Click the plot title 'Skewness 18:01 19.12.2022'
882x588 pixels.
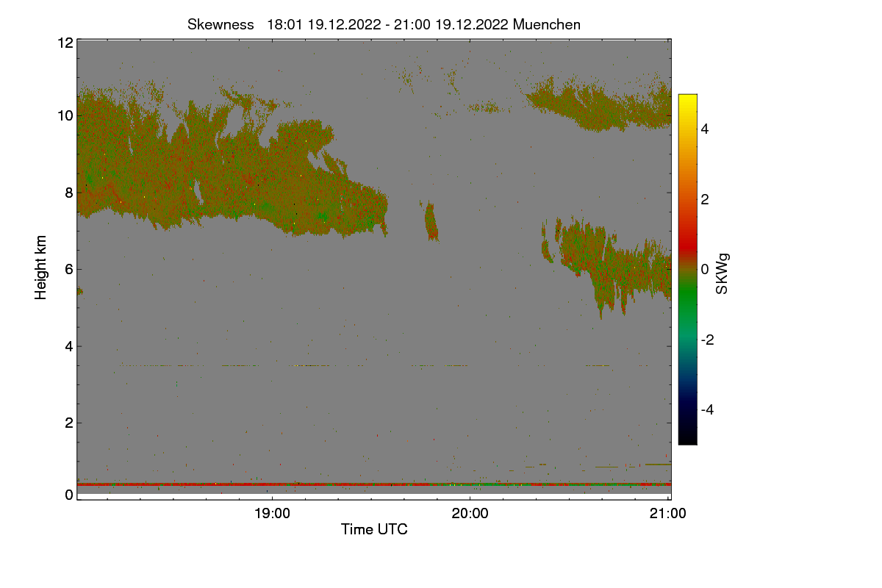point(384,24)
